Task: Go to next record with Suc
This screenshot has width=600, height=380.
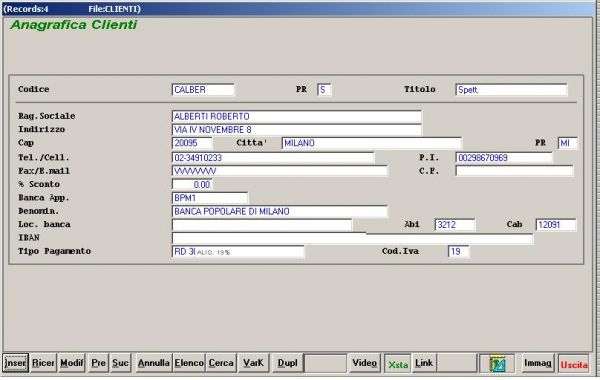Action: [x=120, y=363]
